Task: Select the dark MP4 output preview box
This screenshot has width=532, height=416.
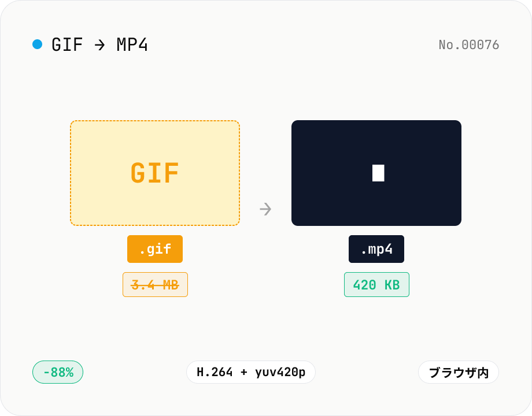Action: [x=376, y=173]
